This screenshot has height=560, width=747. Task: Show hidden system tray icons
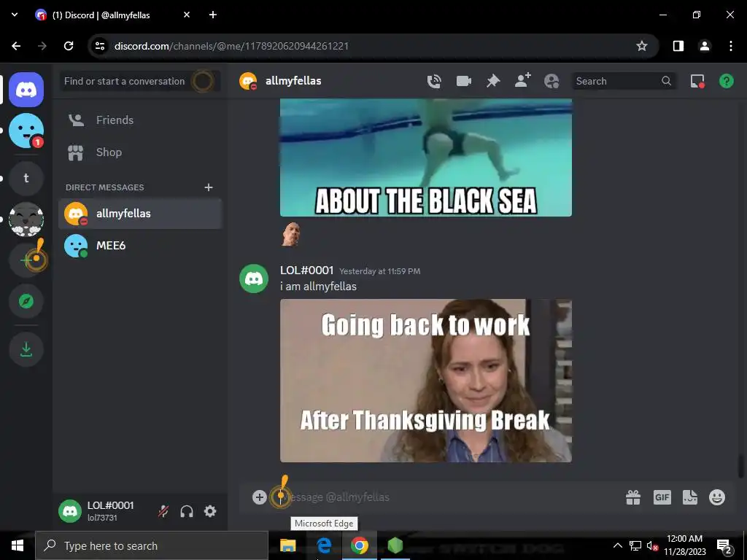coord(617,545)
